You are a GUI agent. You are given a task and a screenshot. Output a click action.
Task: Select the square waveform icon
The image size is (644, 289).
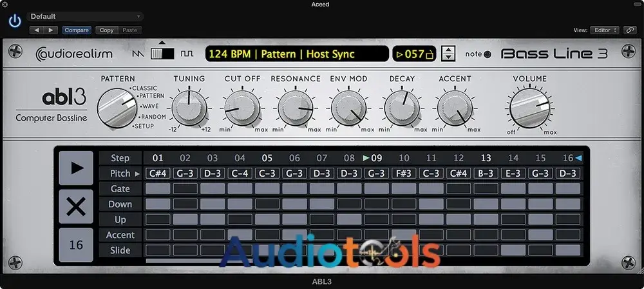pyautogui.click(x=187, y=54)
